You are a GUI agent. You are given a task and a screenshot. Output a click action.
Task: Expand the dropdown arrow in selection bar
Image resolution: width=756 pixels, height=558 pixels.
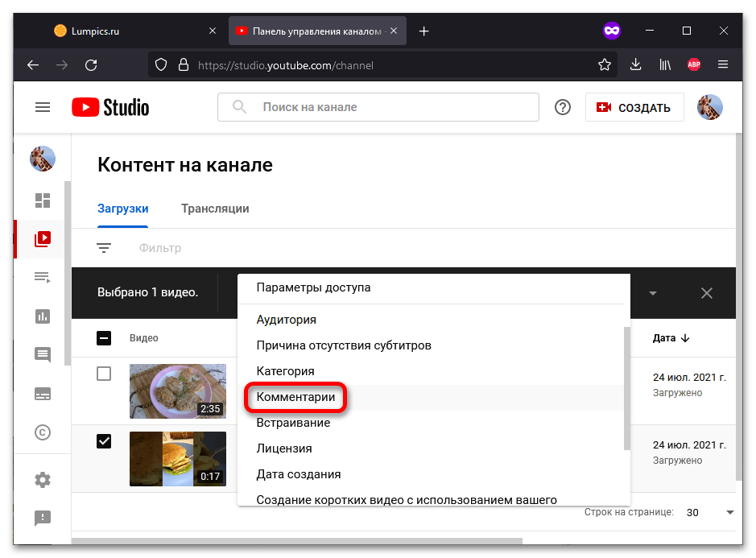[x=652, y=293]
